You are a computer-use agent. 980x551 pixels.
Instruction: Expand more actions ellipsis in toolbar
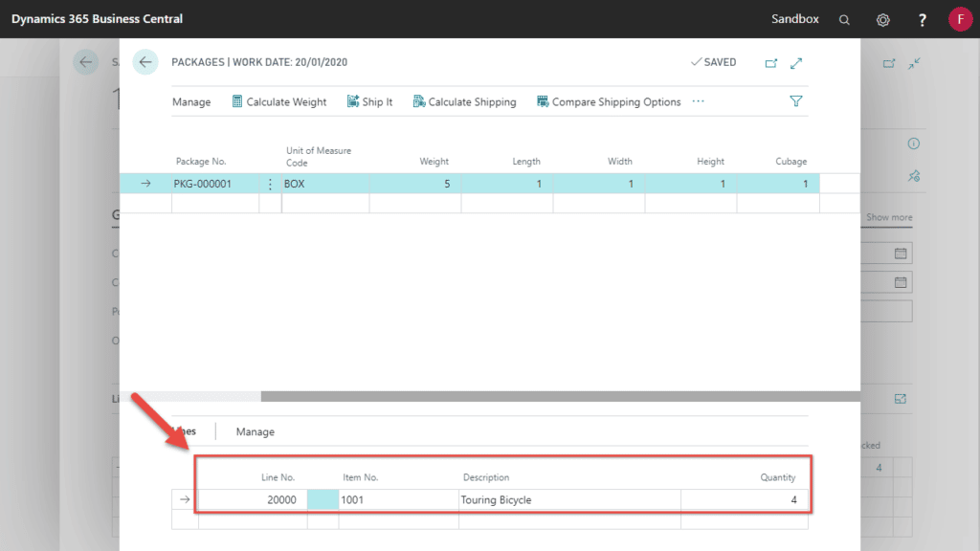[698, 101]
